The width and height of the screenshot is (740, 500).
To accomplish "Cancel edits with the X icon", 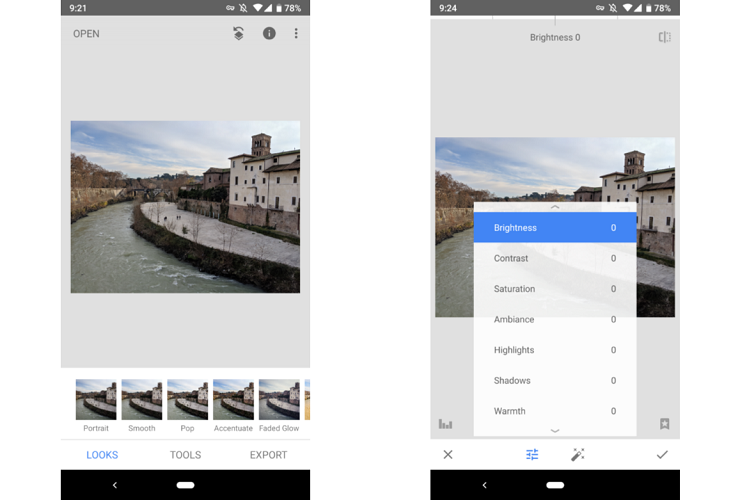I will pos(448,454).
